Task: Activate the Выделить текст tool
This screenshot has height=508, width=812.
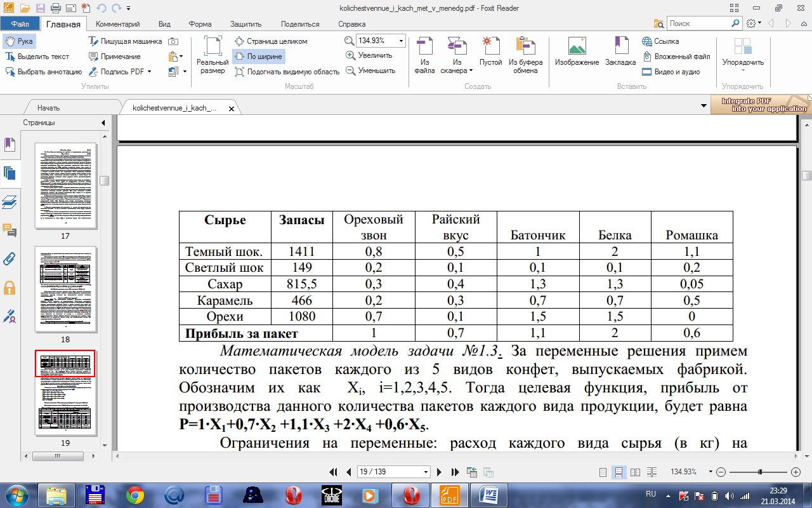Action: tap(37, 57)
